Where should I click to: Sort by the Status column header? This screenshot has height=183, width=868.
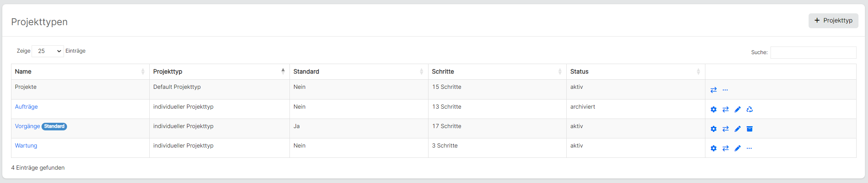tap(636, 72)
